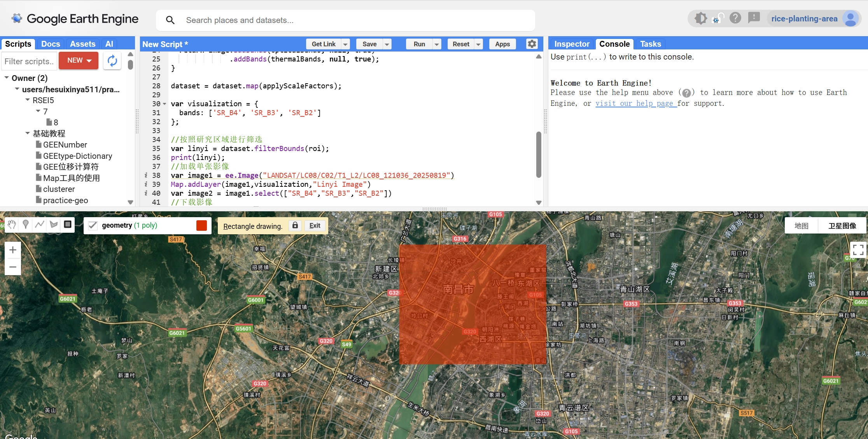The height and width of the screenshot is (439, 868).
Task: Select the draw rectangle tool
Action: [x=68, y=225]
